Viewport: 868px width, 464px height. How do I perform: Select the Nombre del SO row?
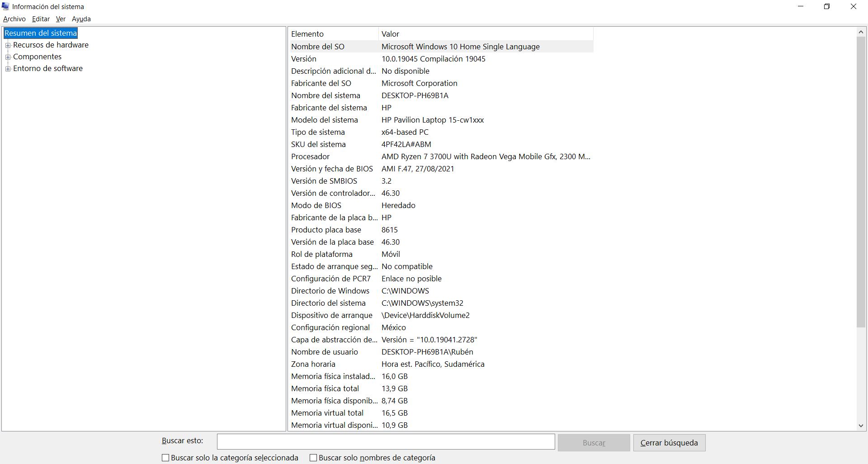coord(441,47)
